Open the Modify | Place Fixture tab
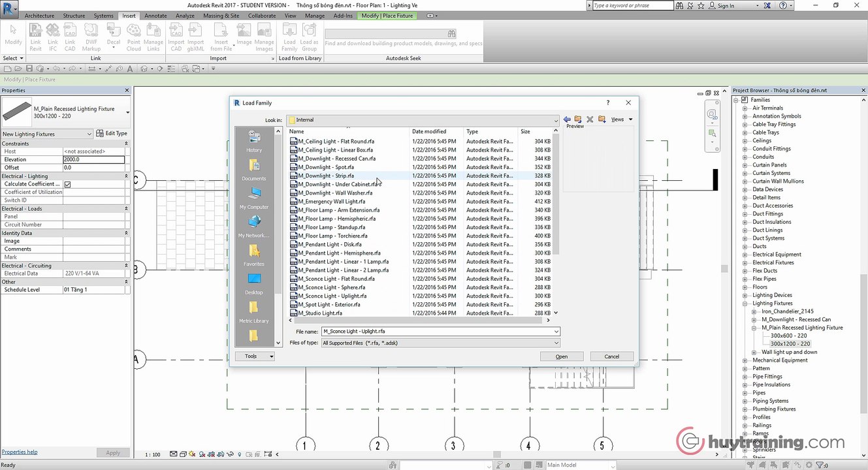868x470 pixels. click(x=387, y=16)
